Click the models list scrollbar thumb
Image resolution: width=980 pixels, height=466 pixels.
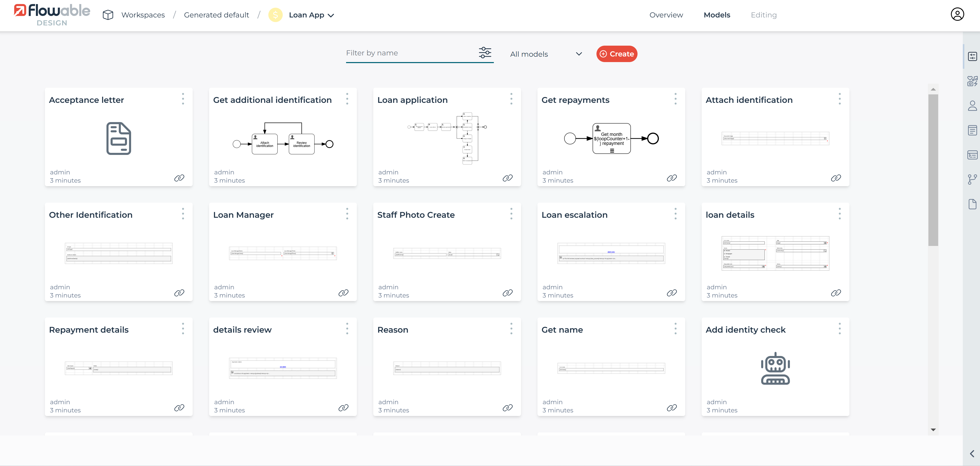pyautogui.click(x=933, y=170)
